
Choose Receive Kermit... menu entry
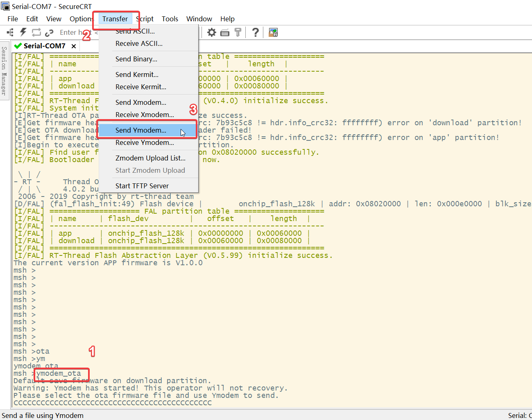[149, 87]
